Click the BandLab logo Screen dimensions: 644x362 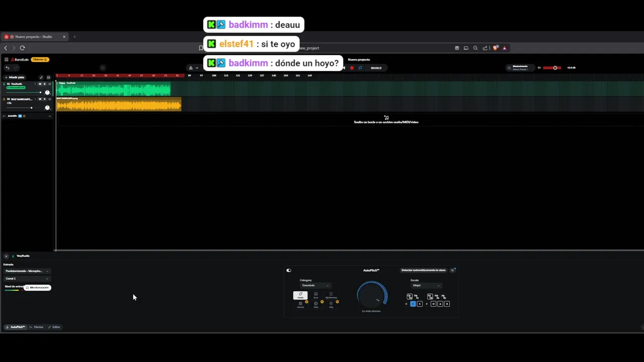[20, 59]
